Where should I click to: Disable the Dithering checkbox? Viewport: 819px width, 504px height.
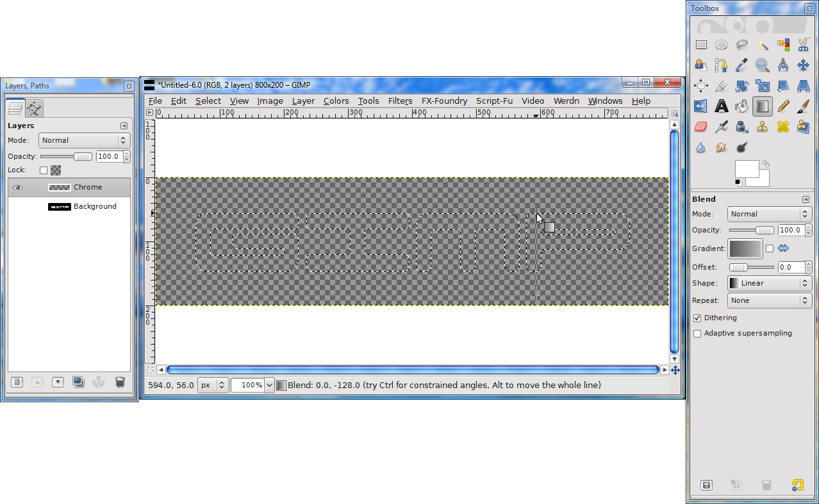697,318
